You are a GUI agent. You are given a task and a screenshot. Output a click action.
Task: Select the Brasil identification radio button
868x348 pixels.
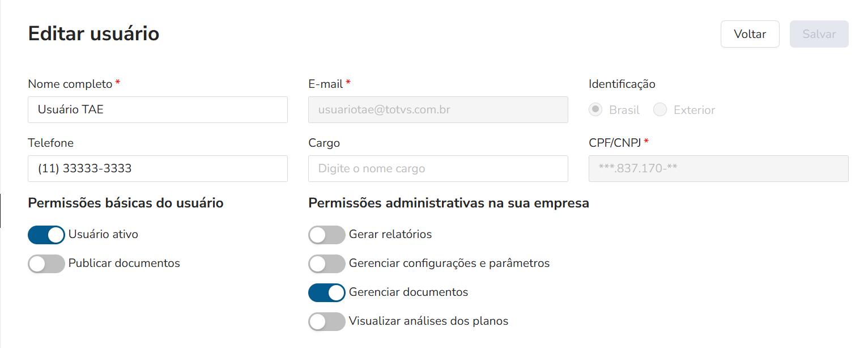[595, 110]
